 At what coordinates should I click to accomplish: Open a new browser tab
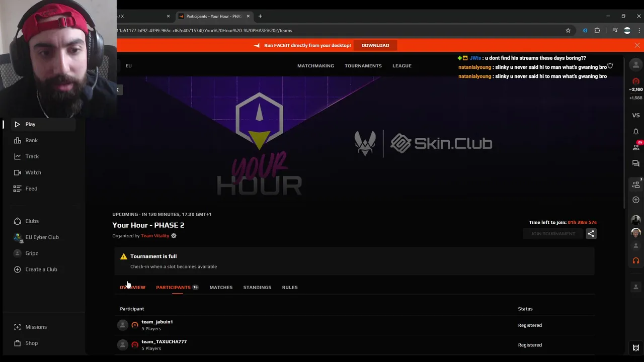pos(260,16)
